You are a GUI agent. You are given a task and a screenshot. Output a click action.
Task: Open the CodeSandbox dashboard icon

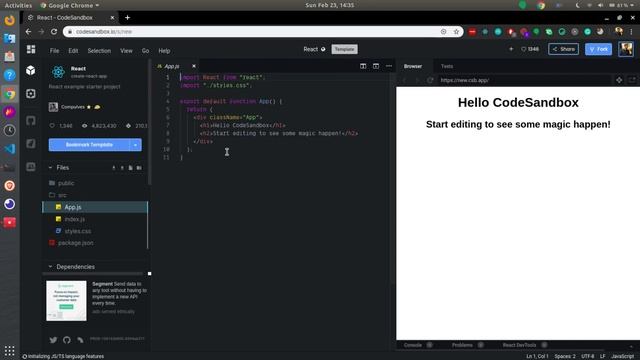(31, 49)
